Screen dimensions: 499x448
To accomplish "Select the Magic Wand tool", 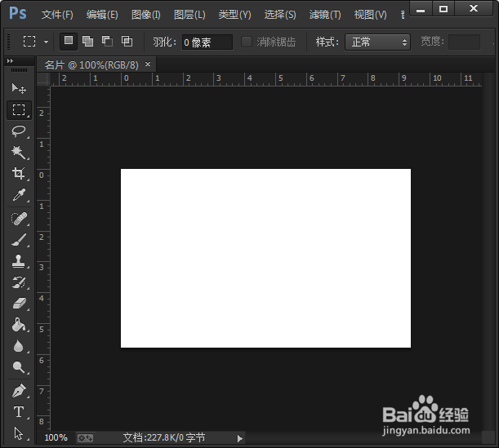I will coord(19,153).
